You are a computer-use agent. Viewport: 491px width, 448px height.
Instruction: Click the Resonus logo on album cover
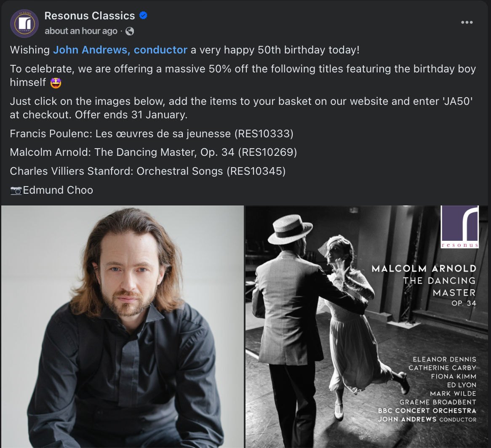pos(460,227)
